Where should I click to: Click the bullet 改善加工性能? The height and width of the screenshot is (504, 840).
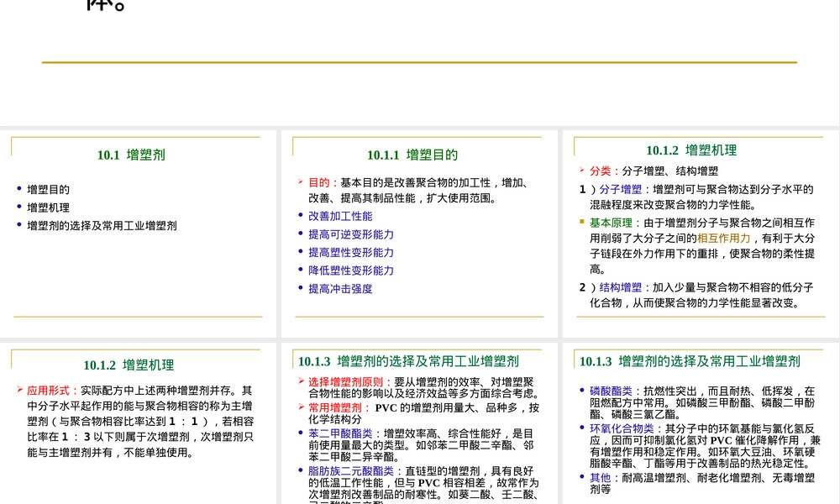pyautogui.click(x=340, y=217)
